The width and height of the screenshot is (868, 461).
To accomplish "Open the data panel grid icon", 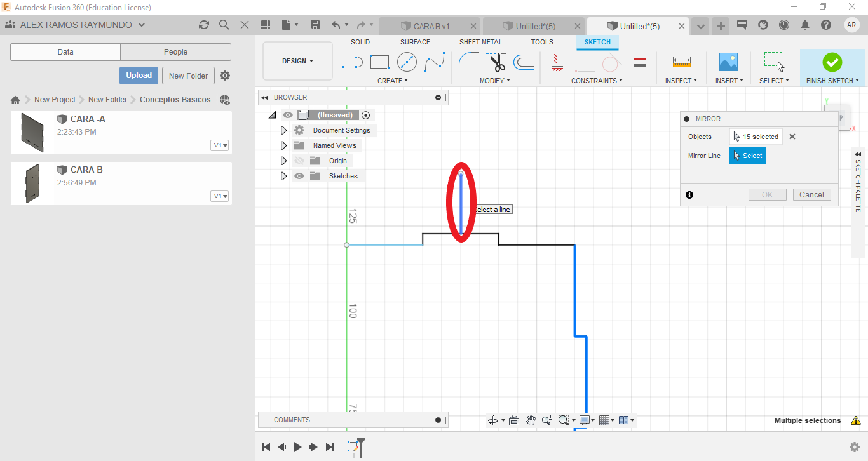I will [266, 25].
